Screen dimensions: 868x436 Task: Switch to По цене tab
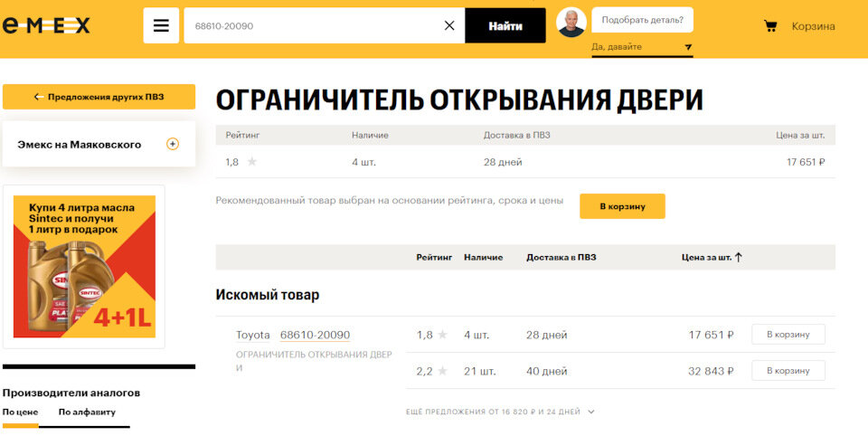[x=21, y=412]
